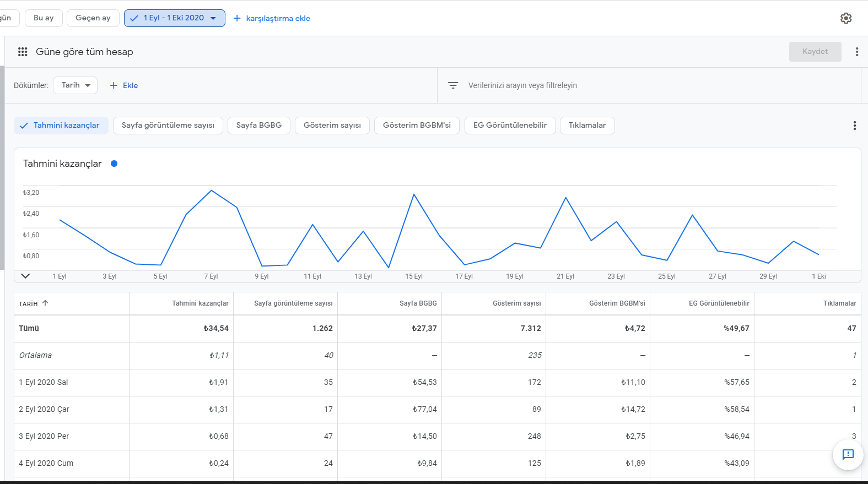Viewport: 868px width, 484px height.
Task: Click the feedback chat bubble icon
Action: [x=848, y=455]
